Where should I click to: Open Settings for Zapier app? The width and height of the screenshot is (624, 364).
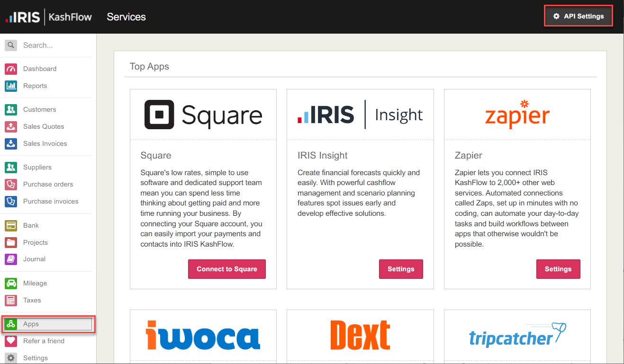(558, 269)
